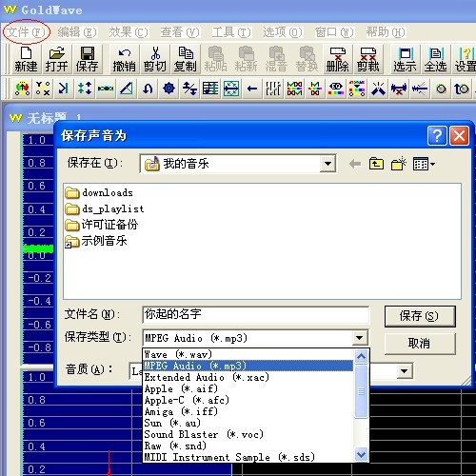Click the dumbbell with red X effect icon
476x476 pixels.
(x=399, y=89)
